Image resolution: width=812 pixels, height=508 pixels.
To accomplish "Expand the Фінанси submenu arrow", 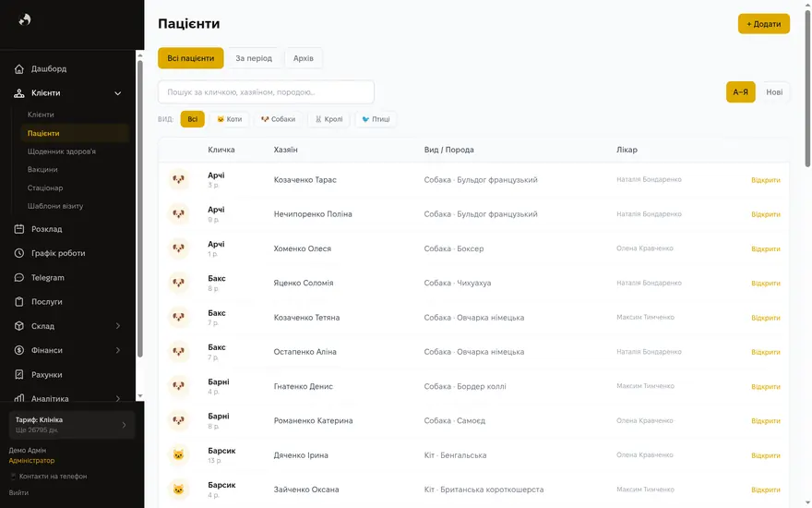I will coord(117,350).
